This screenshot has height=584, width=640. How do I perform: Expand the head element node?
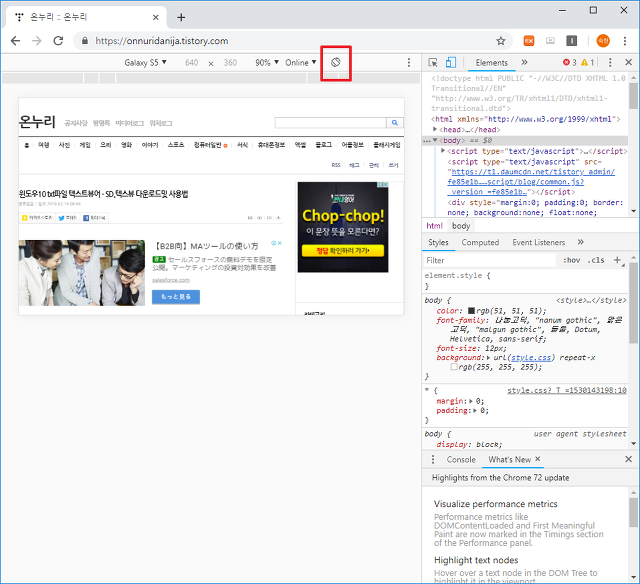(435, 129)
